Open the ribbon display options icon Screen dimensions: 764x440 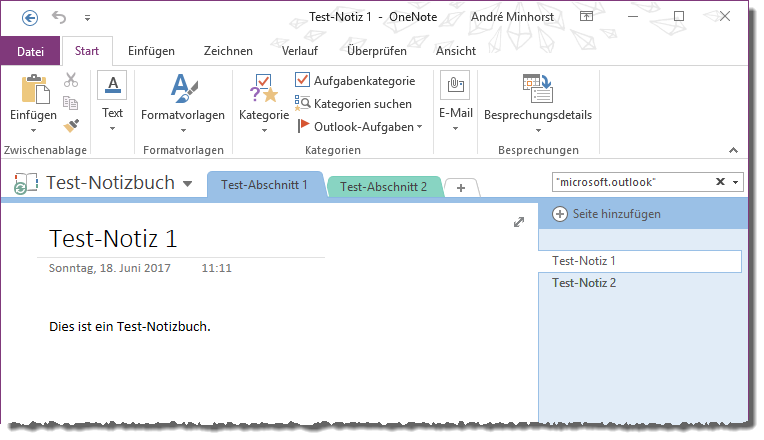coord(587,17)
